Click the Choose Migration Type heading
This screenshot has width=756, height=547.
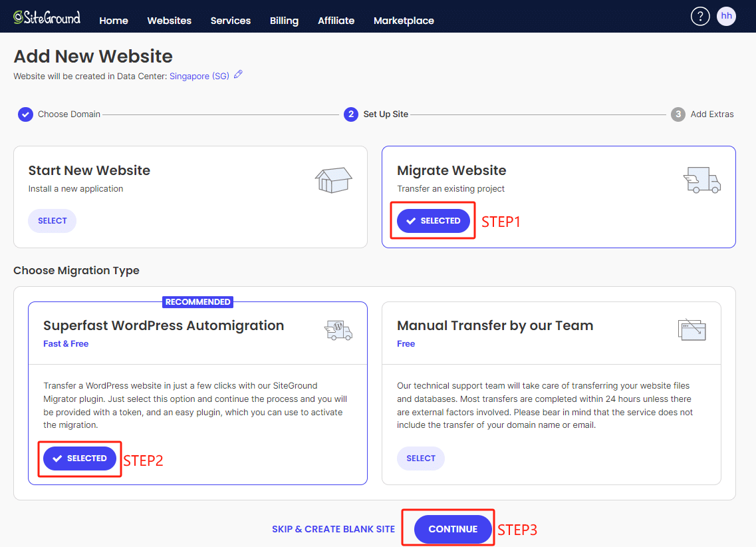point(76,271)
